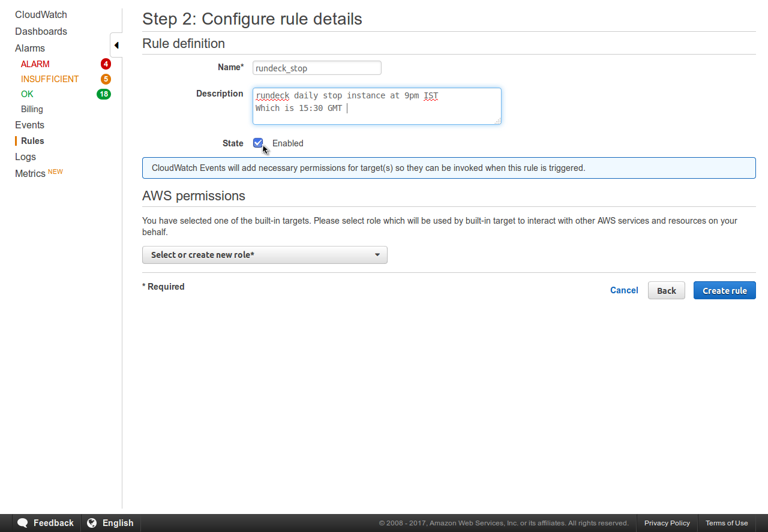Open the Alarms section
The image size is (768, 532).
[x=30, y=48]
